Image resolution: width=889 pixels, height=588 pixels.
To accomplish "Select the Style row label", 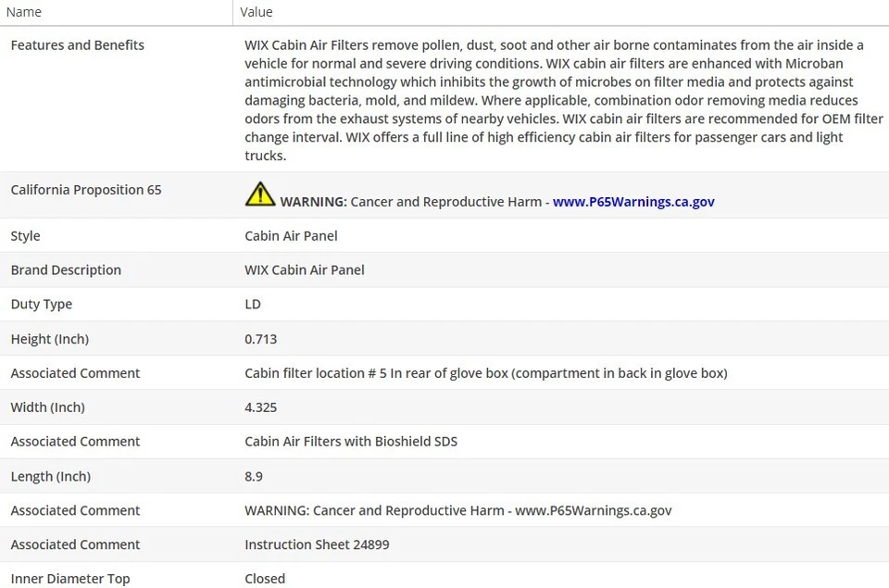I will [x=26, y=236].
